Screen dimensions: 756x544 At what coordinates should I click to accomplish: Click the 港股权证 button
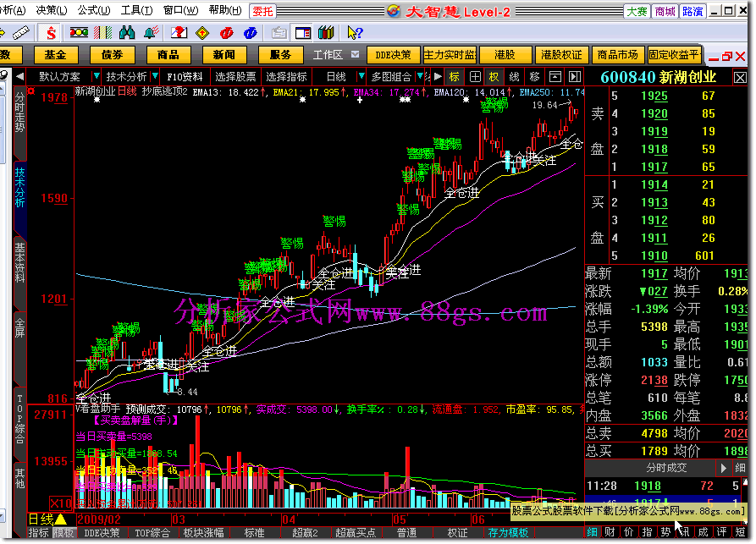click(x=561, y=55)
